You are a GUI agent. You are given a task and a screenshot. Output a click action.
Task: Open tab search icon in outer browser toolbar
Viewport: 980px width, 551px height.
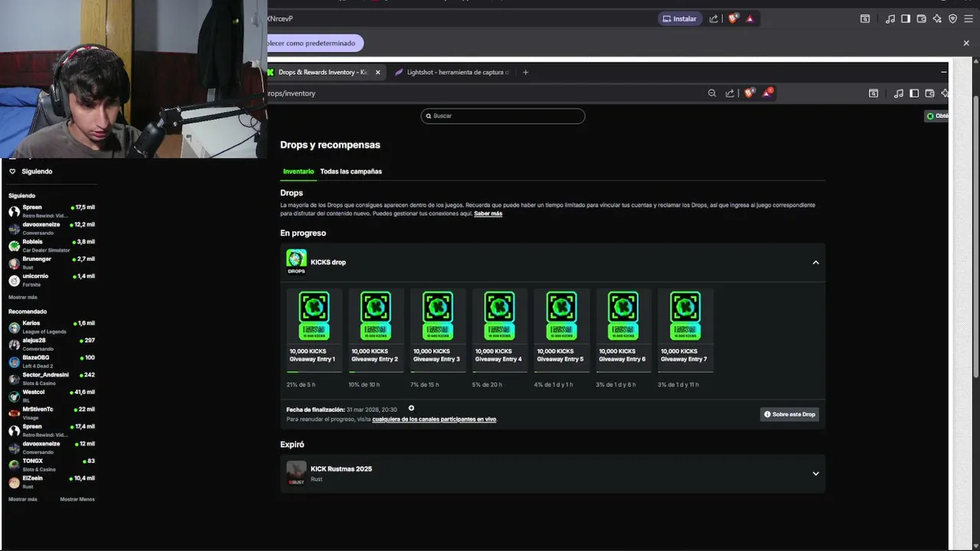click(865, 18)
